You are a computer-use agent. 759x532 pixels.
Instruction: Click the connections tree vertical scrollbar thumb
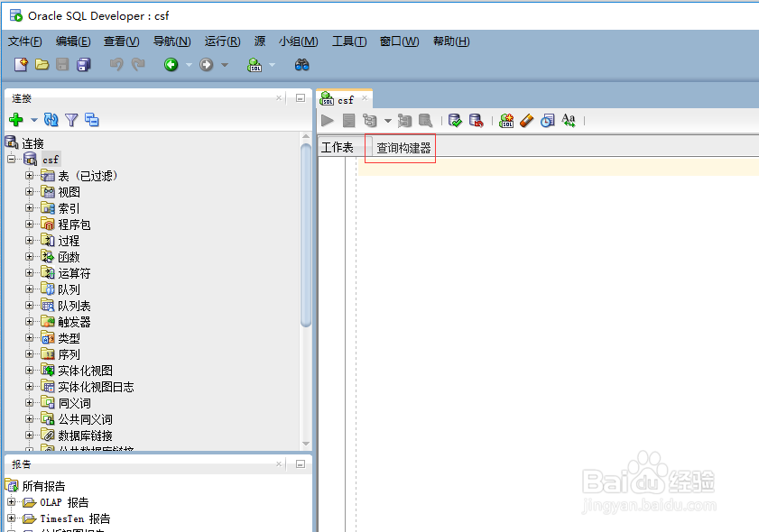point(305,235)
